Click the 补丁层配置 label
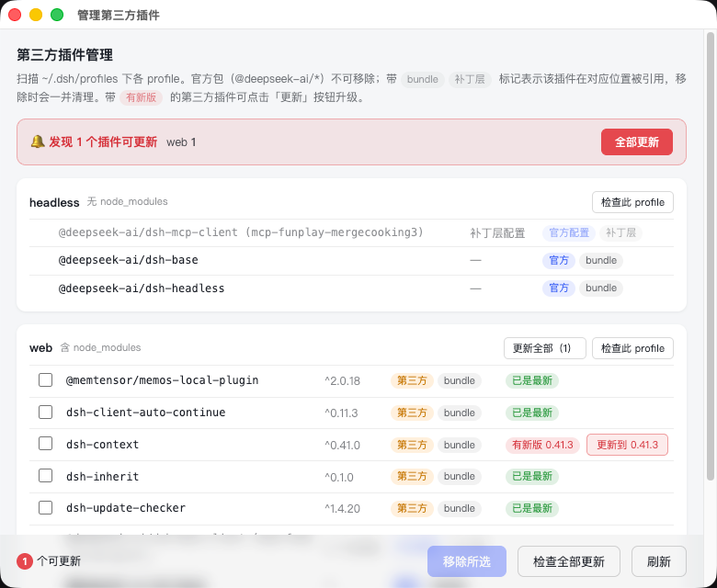Image resolution: width=717 pixels, height=588 pixels. (497, 233)
